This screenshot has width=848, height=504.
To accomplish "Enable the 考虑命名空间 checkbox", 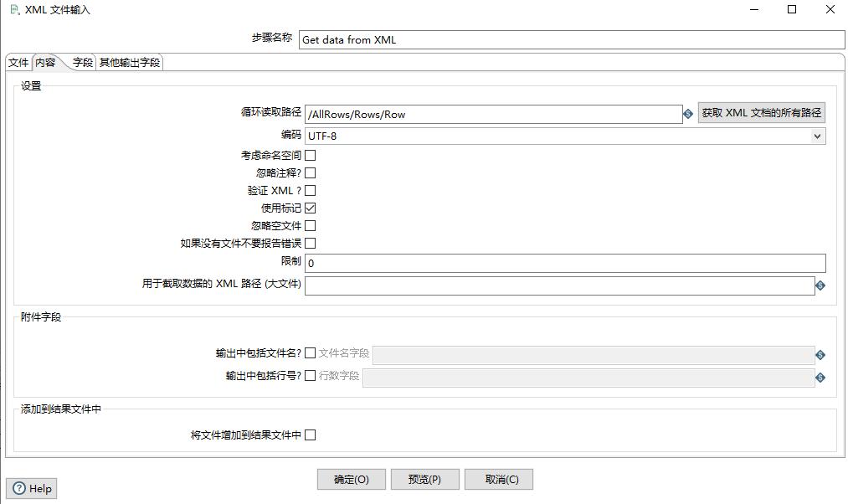I will pos(310,155).
